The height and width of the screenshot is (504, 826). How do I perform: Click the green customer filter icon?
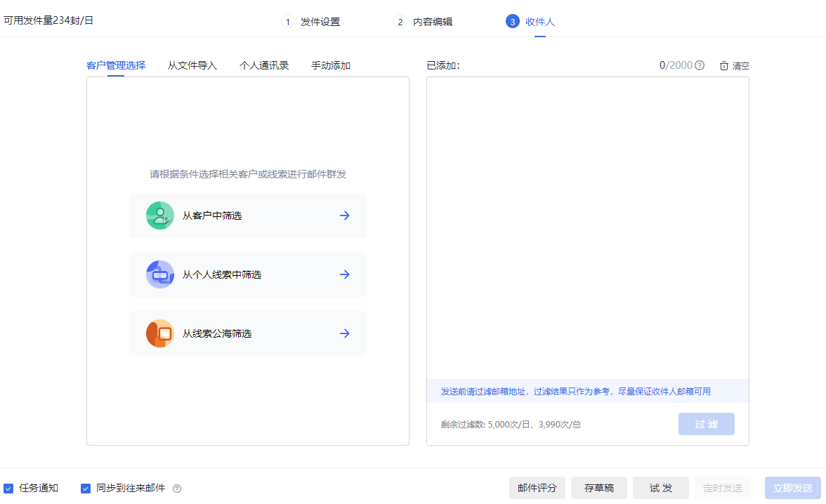159,215
